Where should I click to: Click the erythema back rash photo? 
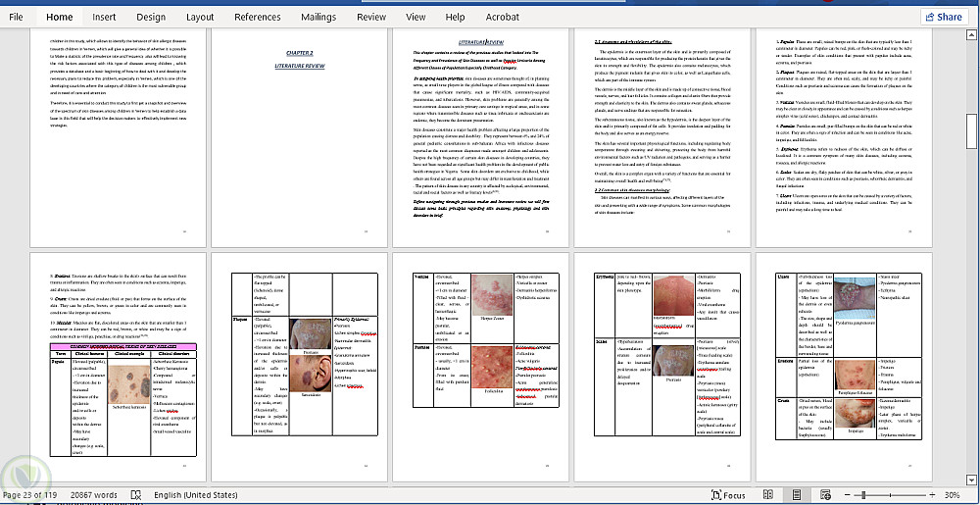click(x=672, y=294)
